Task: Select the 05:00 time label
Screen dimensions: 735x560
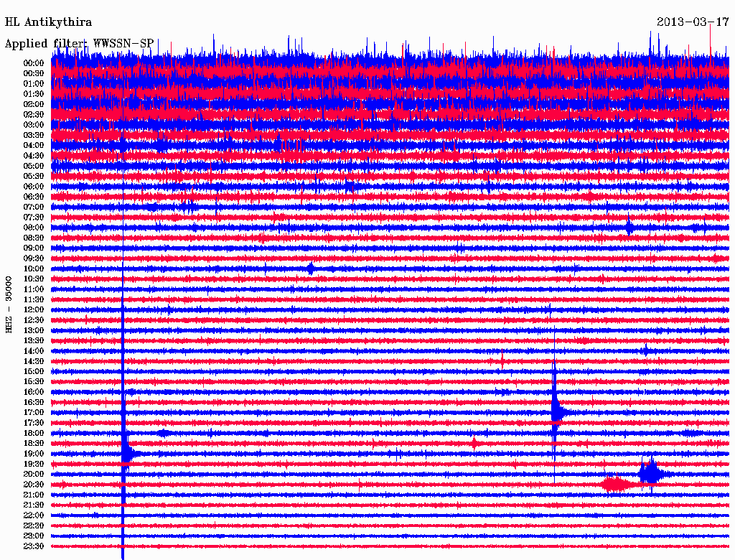Action: (34, 166)
